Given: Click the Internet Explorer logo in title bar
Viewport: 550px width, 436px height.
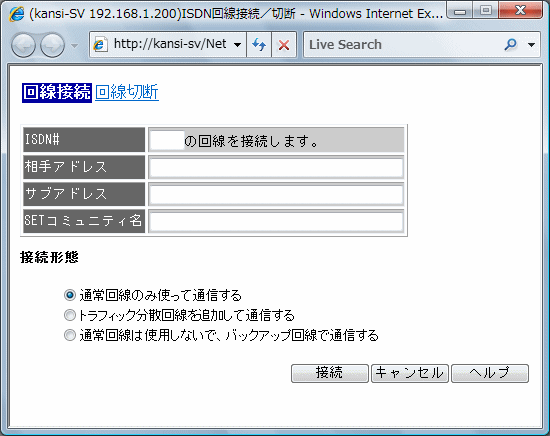Looking at the screenshot, I should click(16, 14).
